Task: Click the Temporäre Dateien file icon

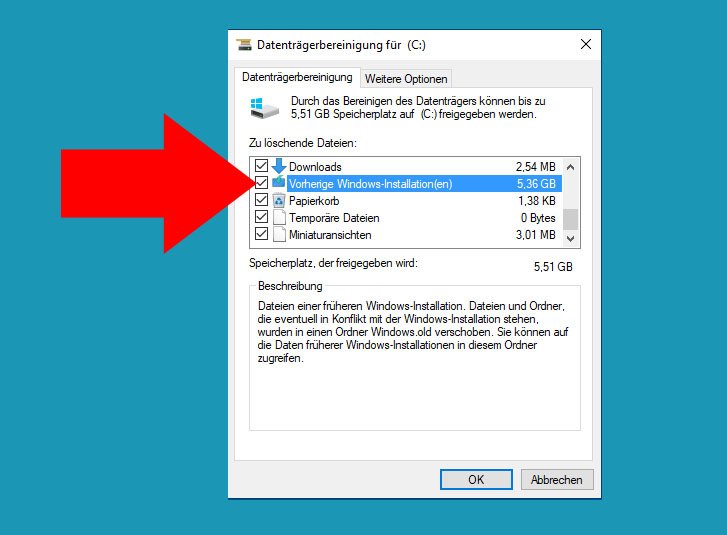Action: pos(279,217)
